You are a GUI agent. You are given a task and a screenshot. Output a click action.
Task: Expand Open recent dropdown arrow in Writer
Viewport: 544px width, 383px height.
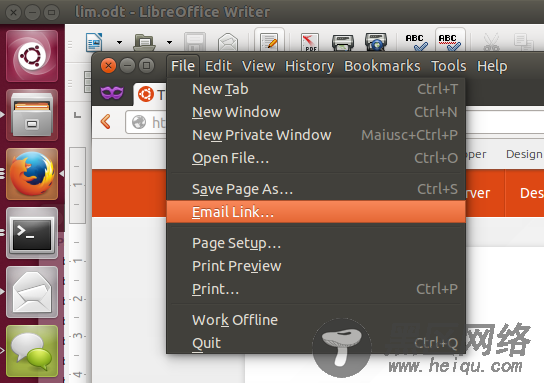point(169,42)
